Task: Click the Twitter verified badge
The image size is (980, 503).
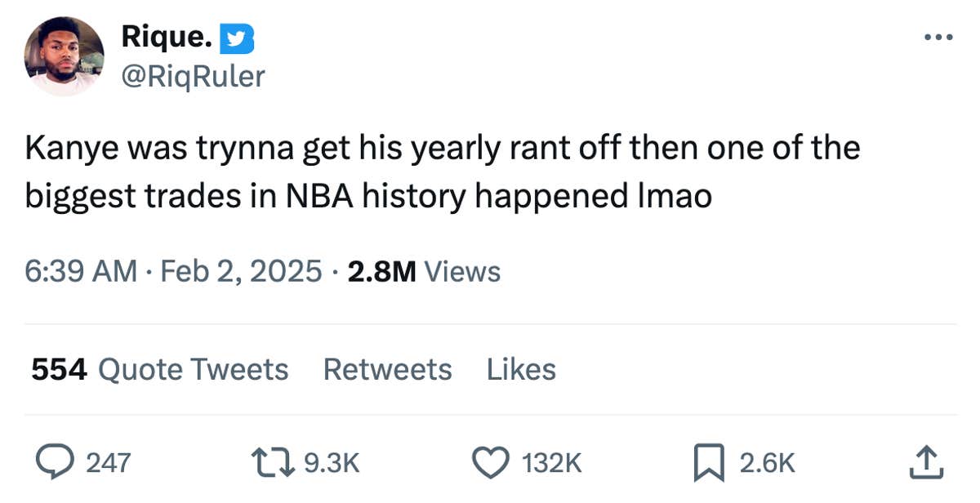Action: coord(237,38)
